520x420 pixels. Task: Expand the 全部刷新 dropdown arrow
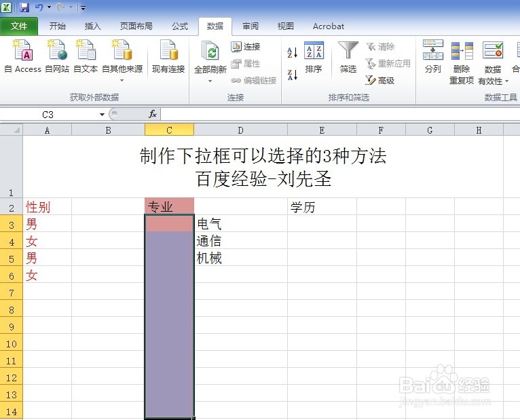pos(210,81)
